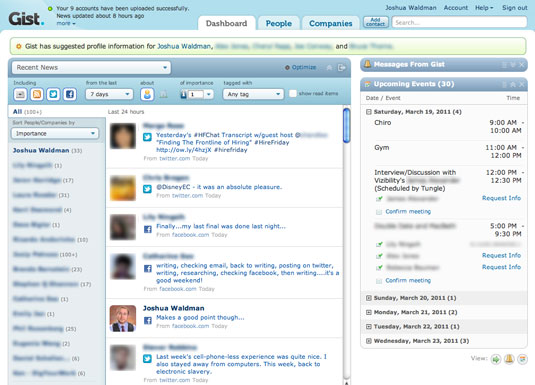This screenshot has width=535, height=385.
Task: Click the Add contact button
Action: [x=376, y=23]
